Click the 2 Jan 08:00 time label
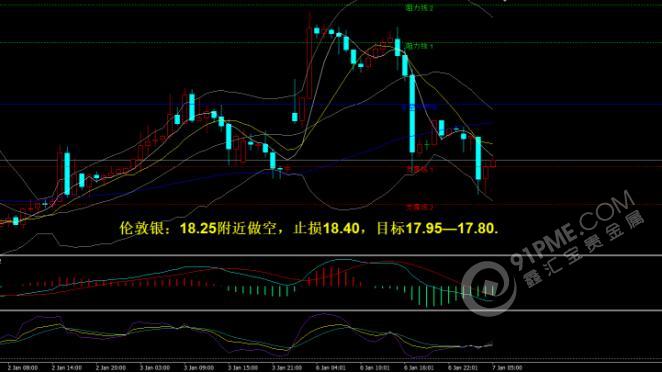The width and height of the screenshot is (662, 373). [22, 368]
